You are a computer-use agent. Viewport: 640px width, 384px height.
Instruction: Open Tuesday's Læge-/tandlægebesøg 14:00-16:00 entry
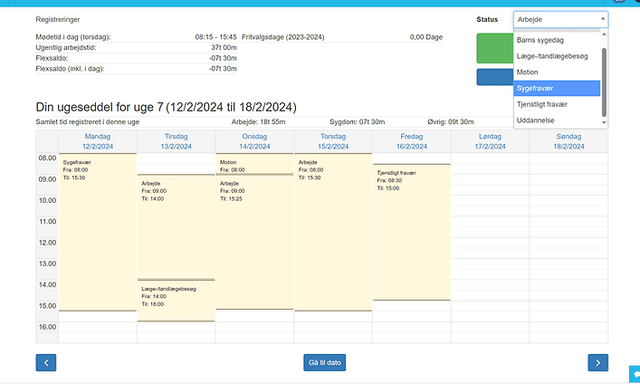point(176,300)
